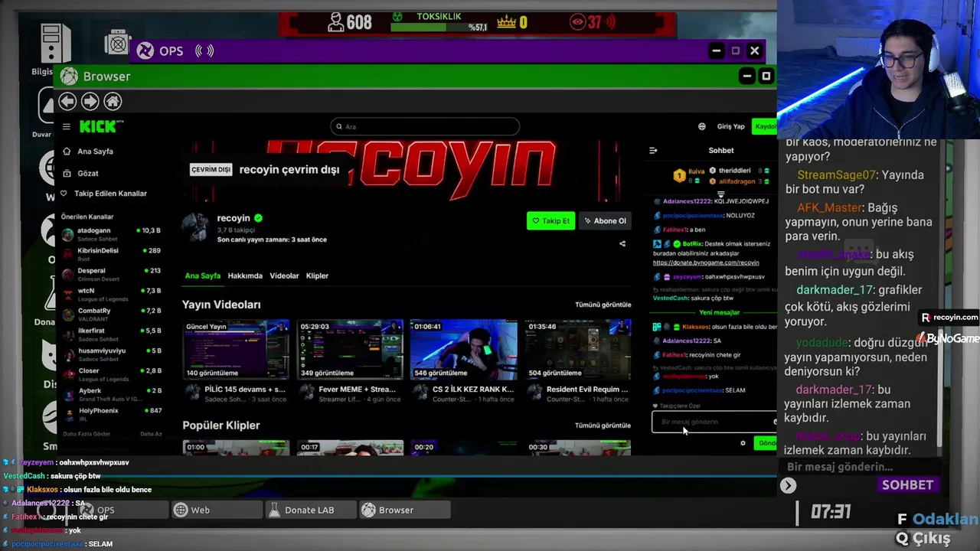Go back with the Browser back arrow

67,101
